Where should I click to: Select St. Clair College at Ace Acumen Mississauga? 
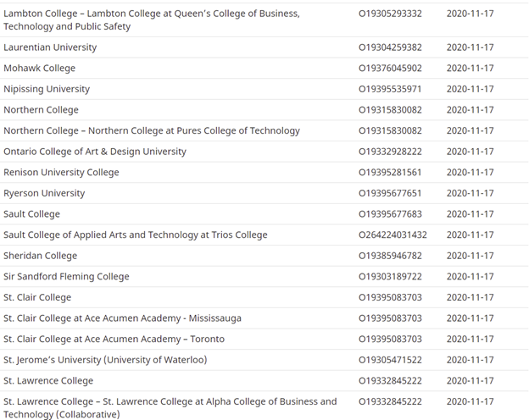click(122, 318)
